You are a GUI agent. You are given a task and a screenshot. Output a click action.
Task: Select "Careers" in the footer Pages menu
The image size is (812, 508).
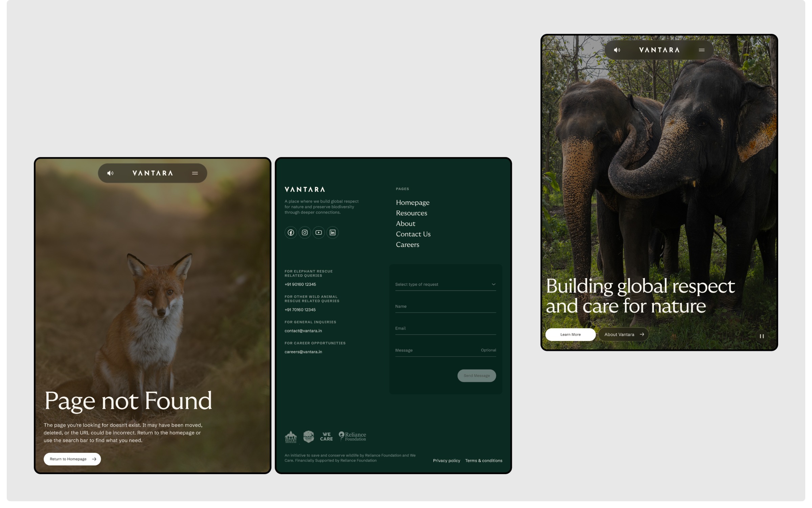coord(407,245)
